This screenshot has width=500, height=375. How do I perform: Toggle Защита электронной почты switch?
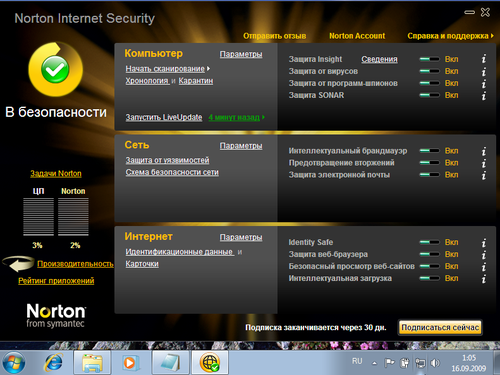429,175
